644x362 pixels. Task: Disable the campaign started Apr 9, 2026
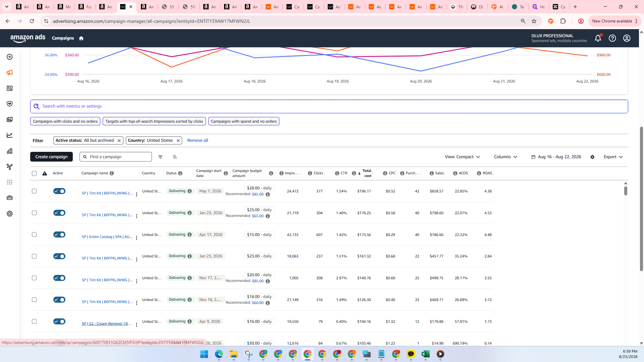pyautogui.click(x=59, y=321)
